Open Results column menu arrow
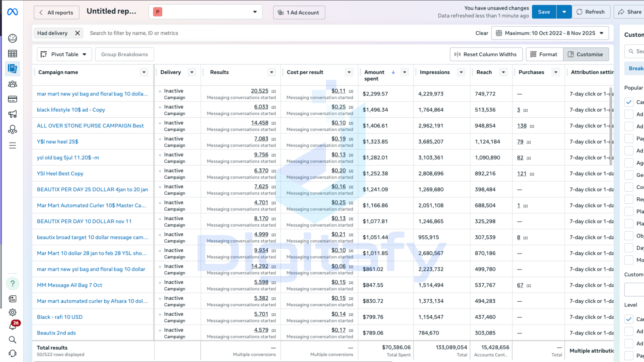The width and height of the screenshot is (644, 362). click(x=272, y=72)
